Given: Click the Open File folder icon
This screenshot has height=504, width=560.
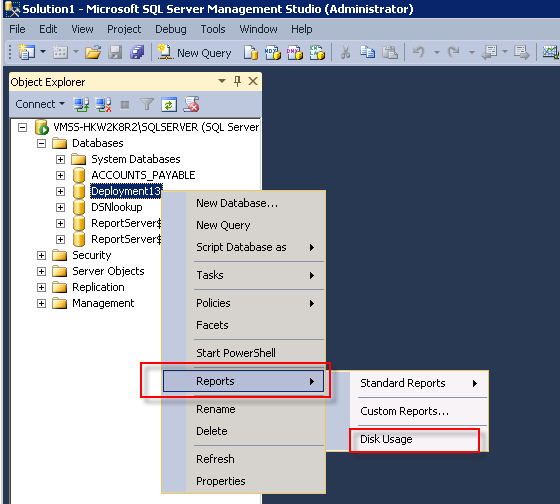Looking at the screenshot, I should coord(93,53).
